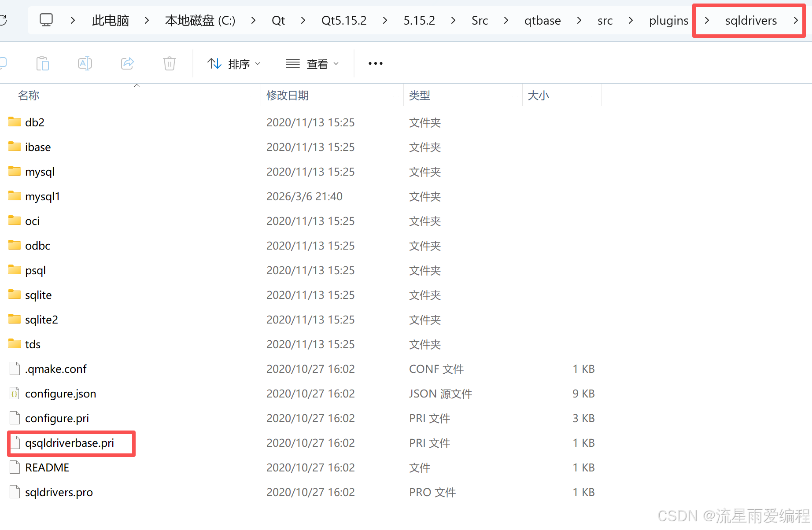
Task: Expand chevron after 本地磁盘 (C:)
Action: (253, 20)
